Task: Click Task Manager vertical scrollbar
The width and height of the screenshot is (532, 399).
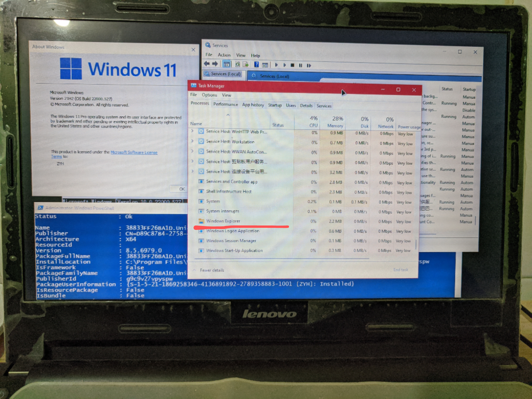Action: coord(416,244)
